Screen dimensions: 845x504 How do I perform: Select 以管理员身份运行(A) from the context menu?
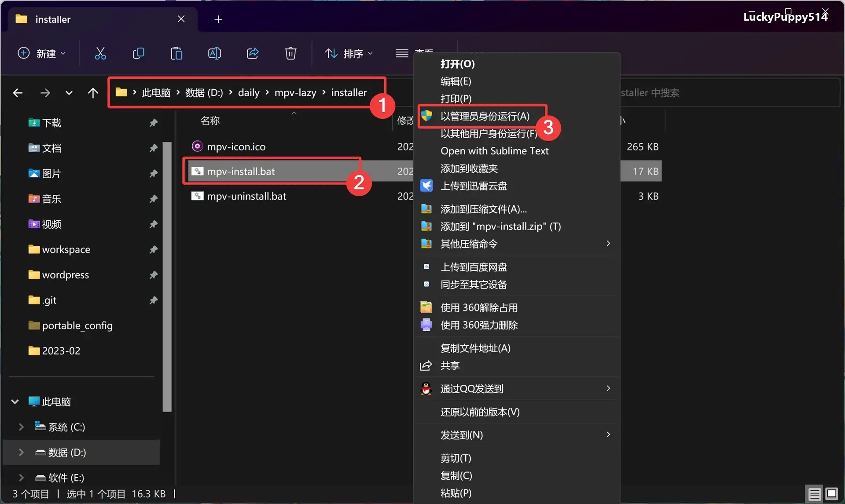click(x=484, y=116)
